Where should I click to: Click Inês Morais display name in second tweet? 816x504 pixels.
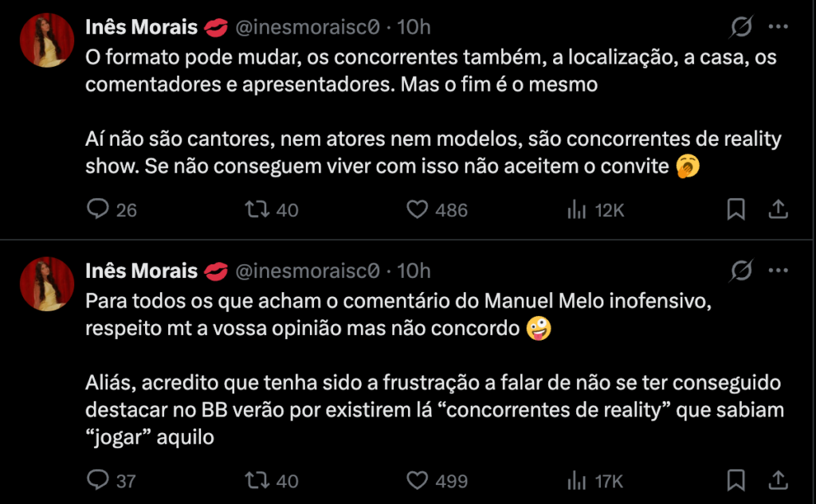(141, 272)
